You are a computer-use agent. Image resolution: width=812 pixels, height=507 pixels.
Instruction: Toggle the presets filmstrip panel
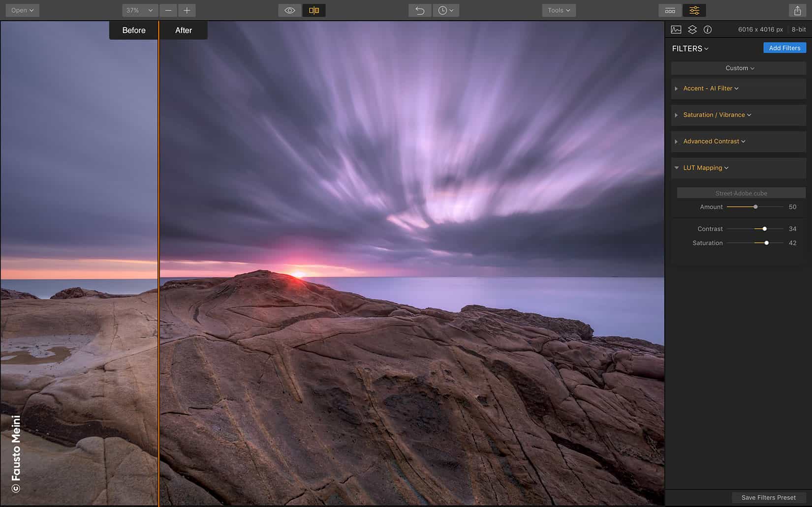tap(670, 10)
